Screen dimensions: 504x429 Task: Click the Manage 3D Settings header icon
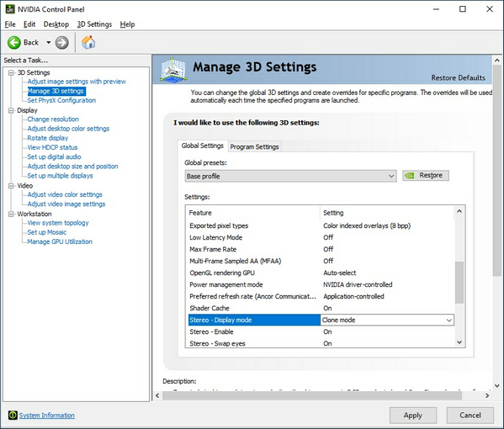click(173, 70)
